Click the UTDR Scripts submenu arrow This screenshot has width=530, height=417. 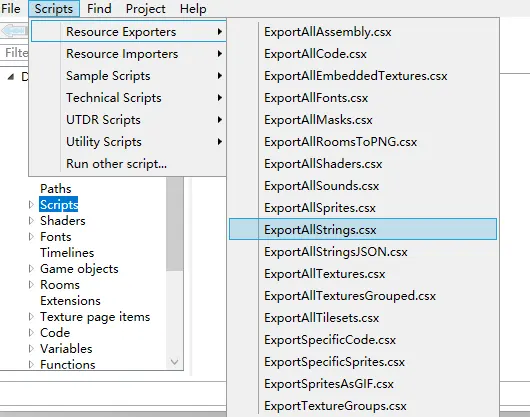[x=220, y=119]
